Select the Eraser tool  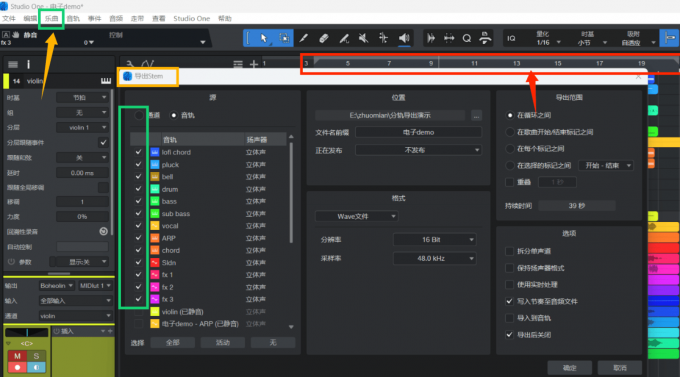click(324, 38)
